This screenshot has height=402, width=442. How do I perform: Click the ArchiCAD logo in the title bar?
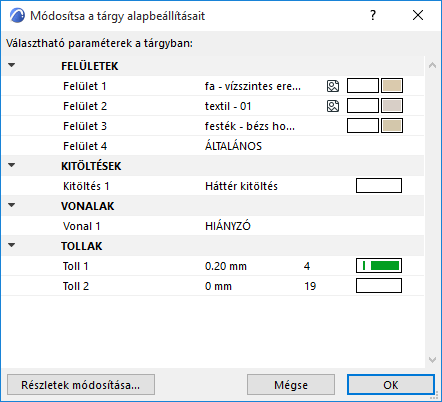coord(17,15)
